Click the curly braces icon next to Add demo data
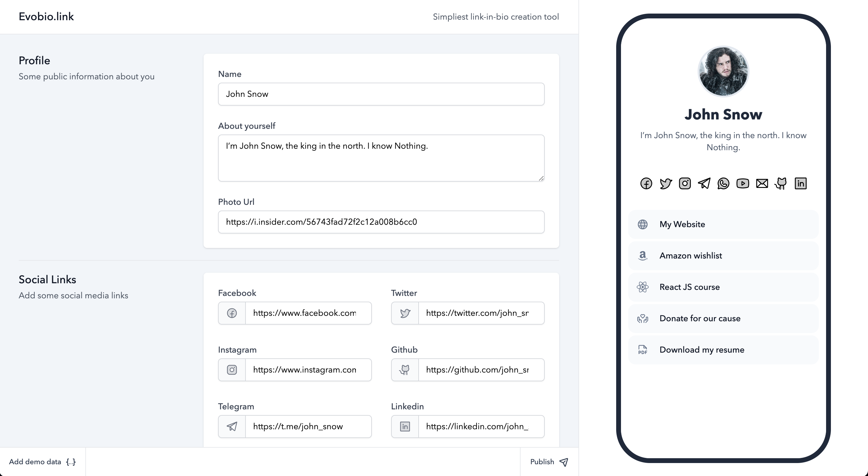Viewport: 868px width, 476px height. (x=71, y=462)
